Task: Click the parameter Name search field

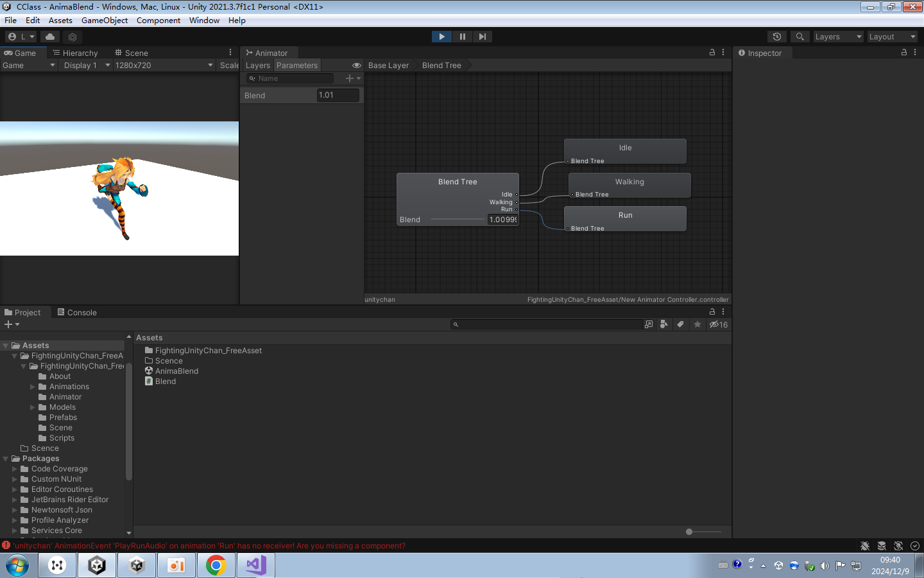Action: (x=290, y=78)
